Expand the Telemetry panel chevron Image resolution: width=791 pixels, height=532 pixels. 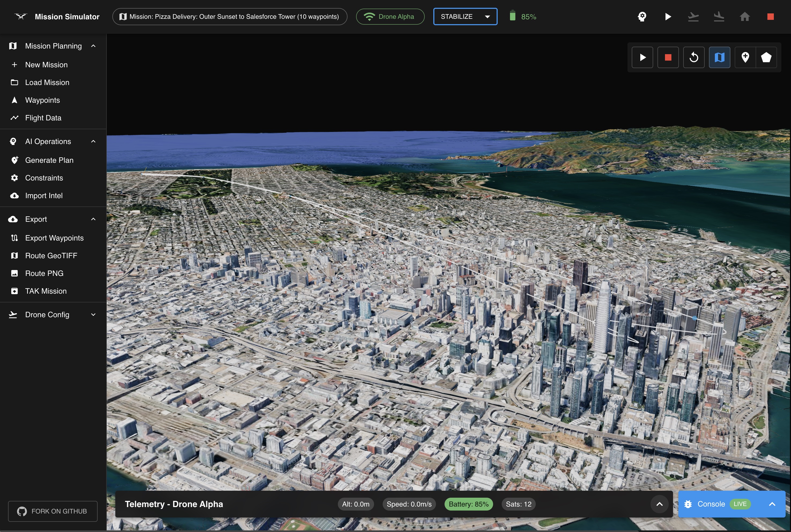click(x=659, y=504)
